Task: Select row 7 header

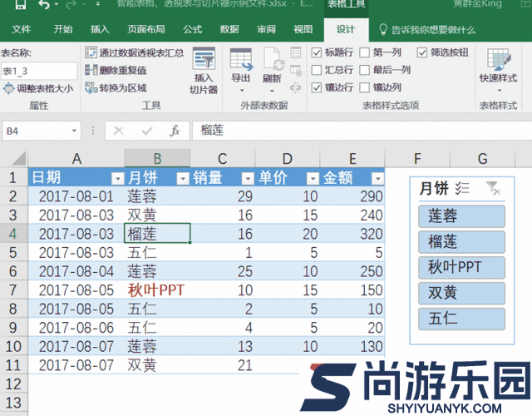Action: (13, 290)
